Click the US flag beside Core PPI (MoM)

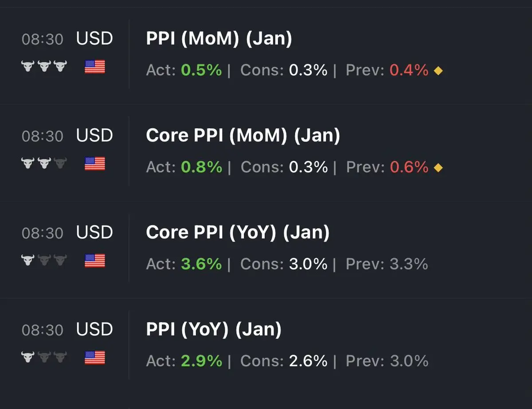[95, 164]
